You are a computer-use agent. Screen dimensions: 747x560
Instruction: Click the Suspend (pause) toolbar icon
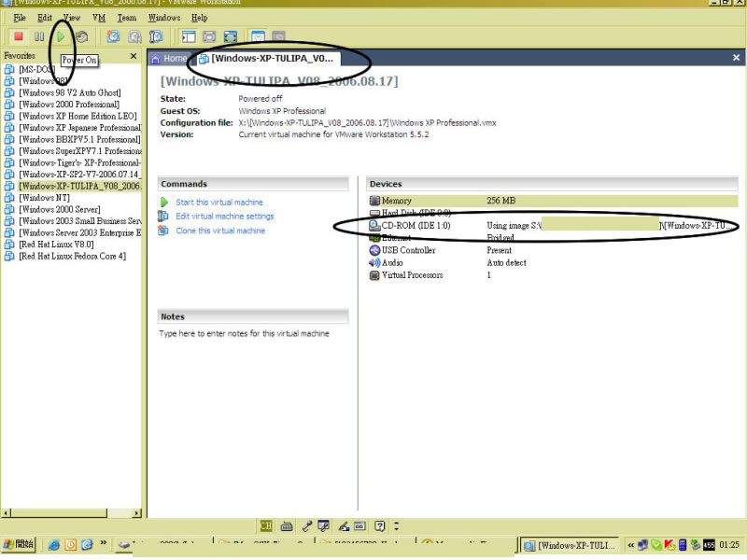(x=39, y=36)
